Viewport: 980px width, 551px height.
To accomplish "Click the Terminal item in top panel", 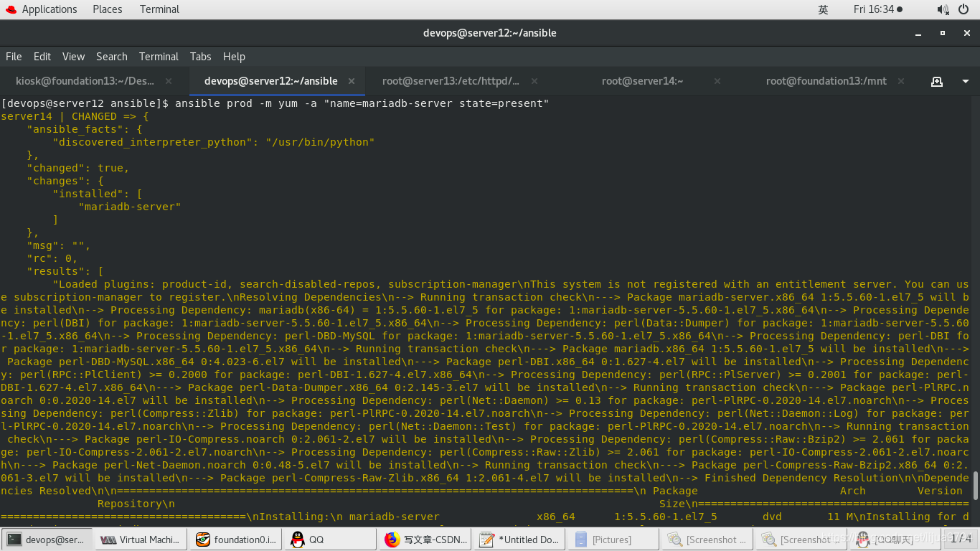I will point(159,9).
